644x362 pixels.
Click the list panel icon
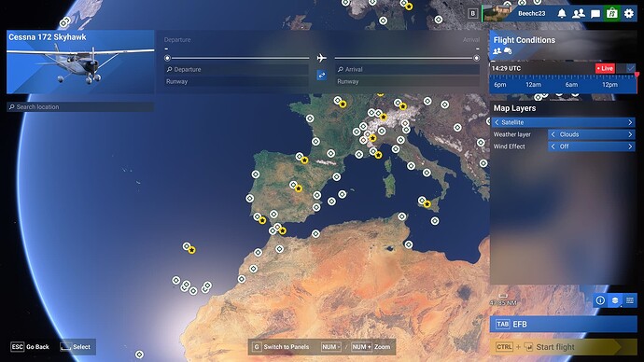[630, 300]
